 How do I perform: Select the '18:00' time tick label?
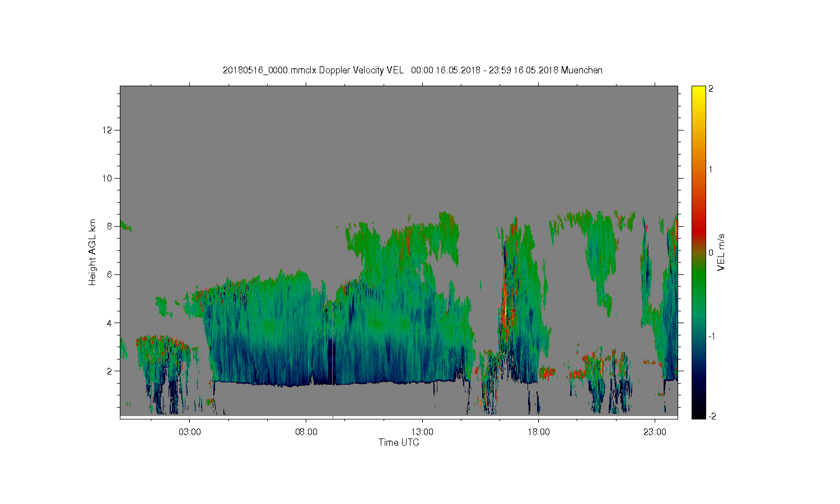pyautogui.click(x=539, y=432)
